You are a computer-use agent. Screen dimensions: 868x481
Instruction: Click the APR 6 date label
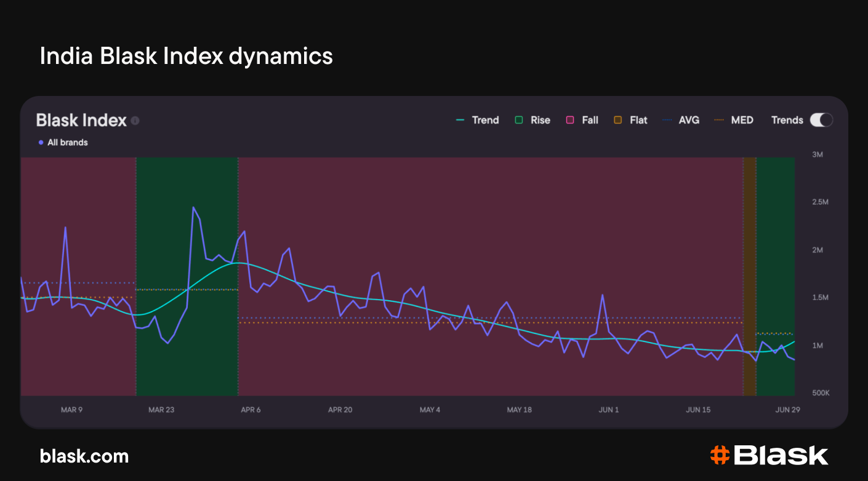click(251, 410)
